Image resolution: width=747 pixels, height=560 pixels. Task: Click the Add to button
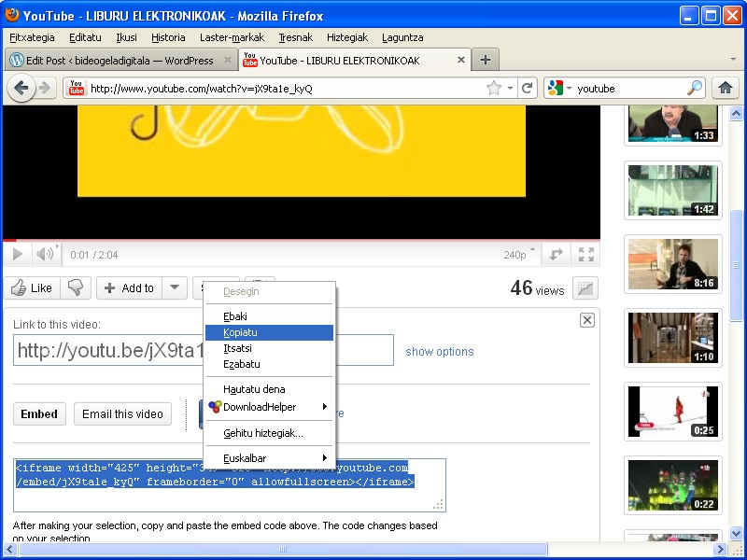pyautogui.click(x=129, y=288)
